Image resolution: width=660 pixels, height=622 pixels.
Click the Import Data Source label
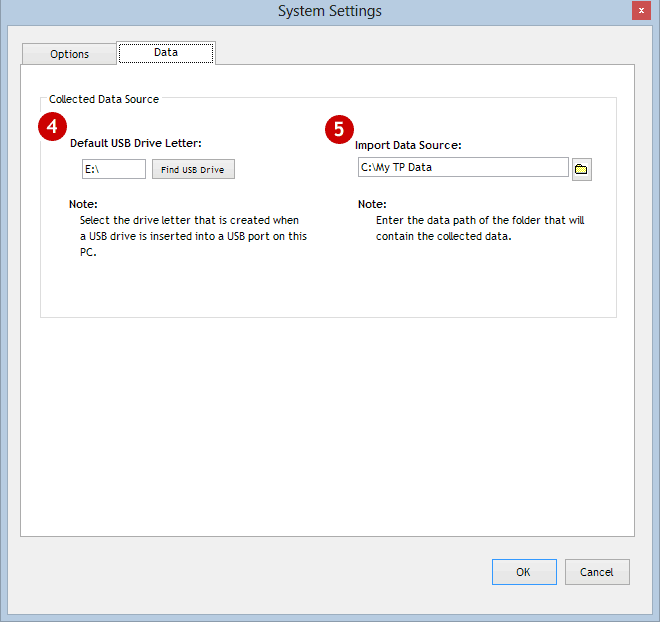408,145
